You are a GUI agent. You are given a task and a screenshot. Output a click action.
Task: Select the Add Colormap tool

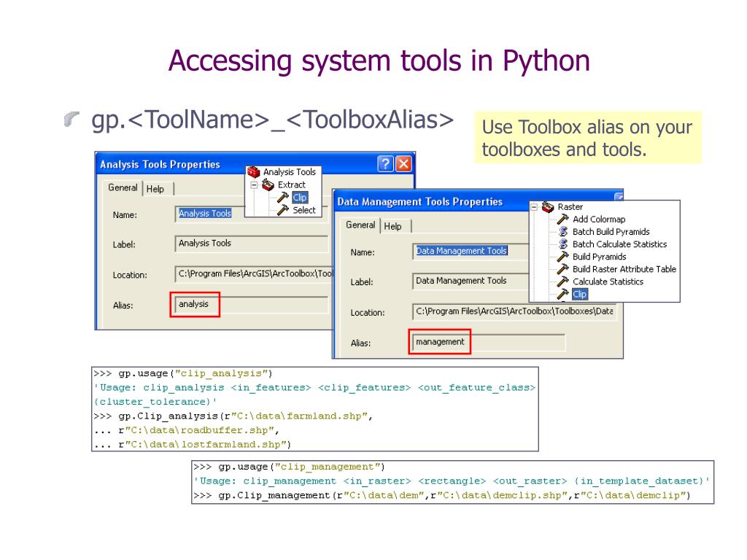[599, 219]
